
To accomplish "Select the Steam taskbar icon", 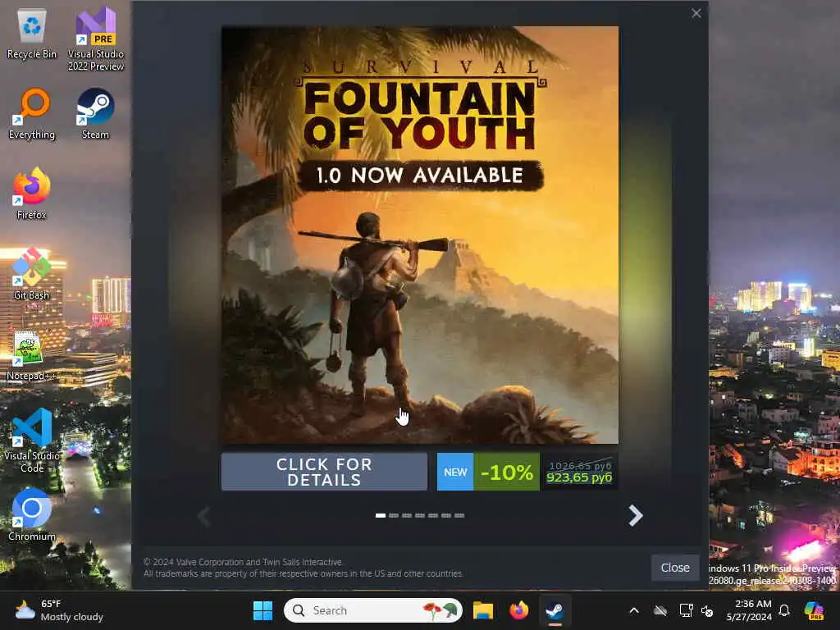I will coord(555,610).
